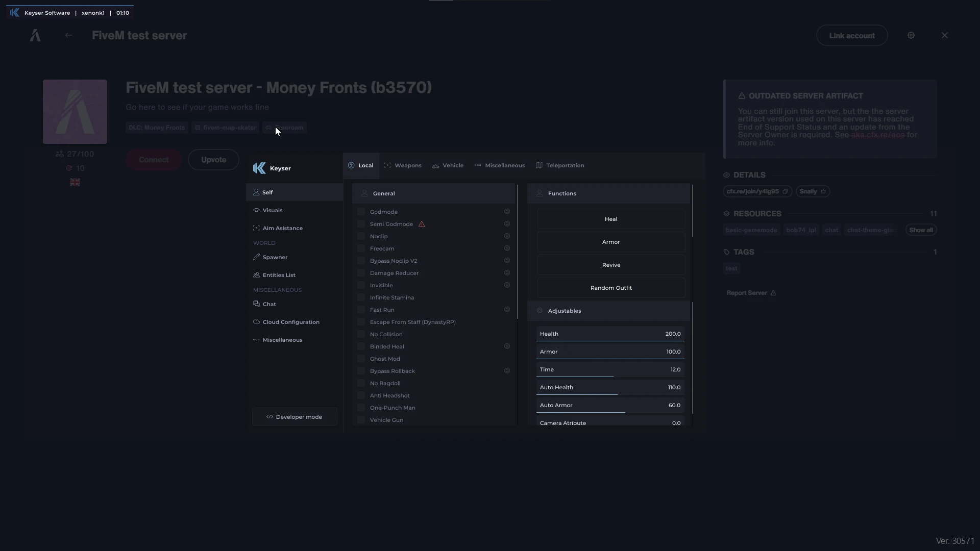This screenshot has height=551, width=980.
Task: Enable the Godmode checkbox
Action: pyautogui.click(x=361, y=212)
